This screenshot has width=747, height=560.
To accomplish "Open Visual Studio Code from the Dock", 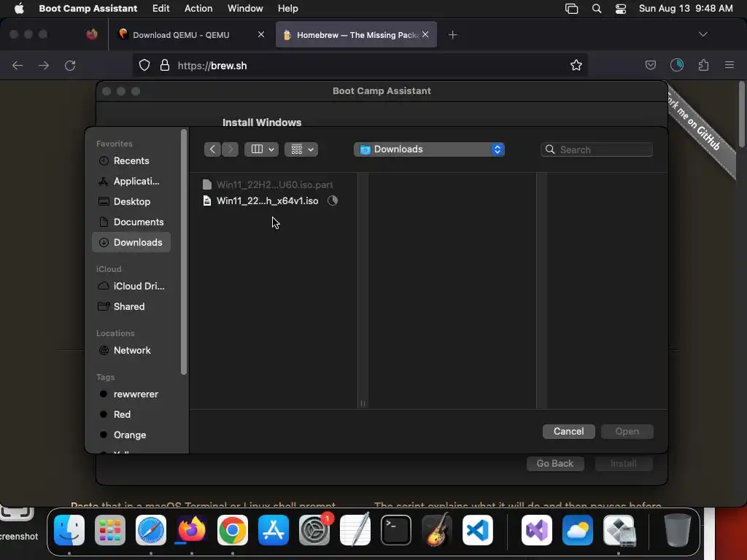I will 477,530.
